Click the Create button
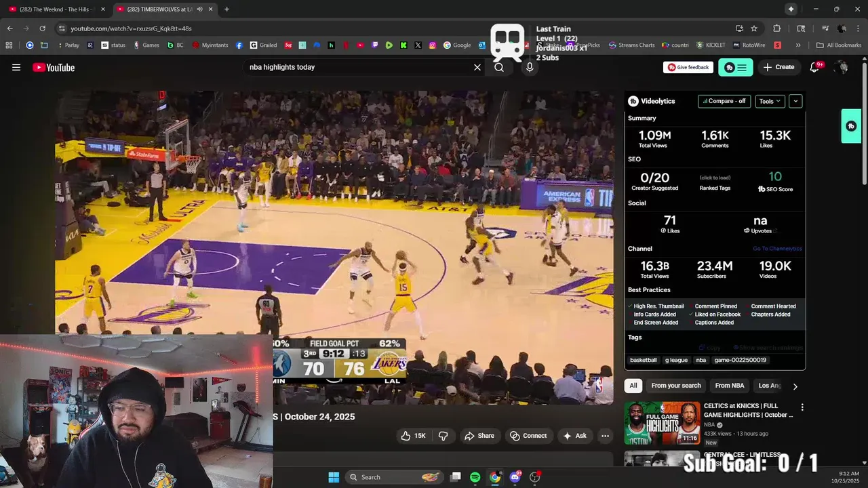Screen dimensions: 868x488 pyautogui.click(x=778, y=67)
